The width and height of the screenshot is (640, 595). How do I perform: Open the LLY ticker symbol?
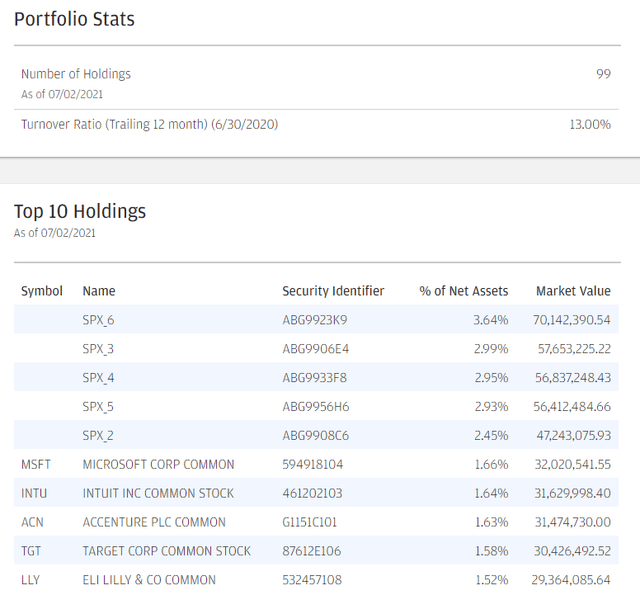pyautogui.click(x=31, y=580)
